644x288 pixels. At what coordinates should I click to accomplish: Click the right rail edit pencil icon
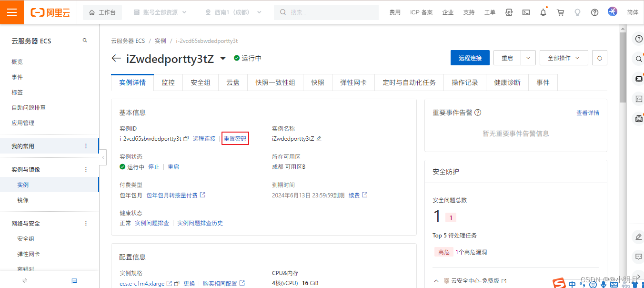[x=639, y=237]
